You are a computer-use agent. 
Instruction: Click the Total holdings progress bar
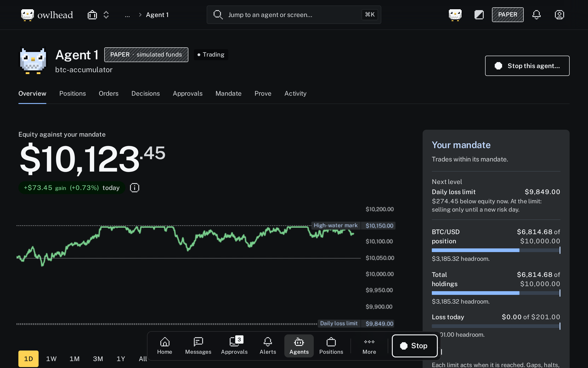(x=496, y=293)
